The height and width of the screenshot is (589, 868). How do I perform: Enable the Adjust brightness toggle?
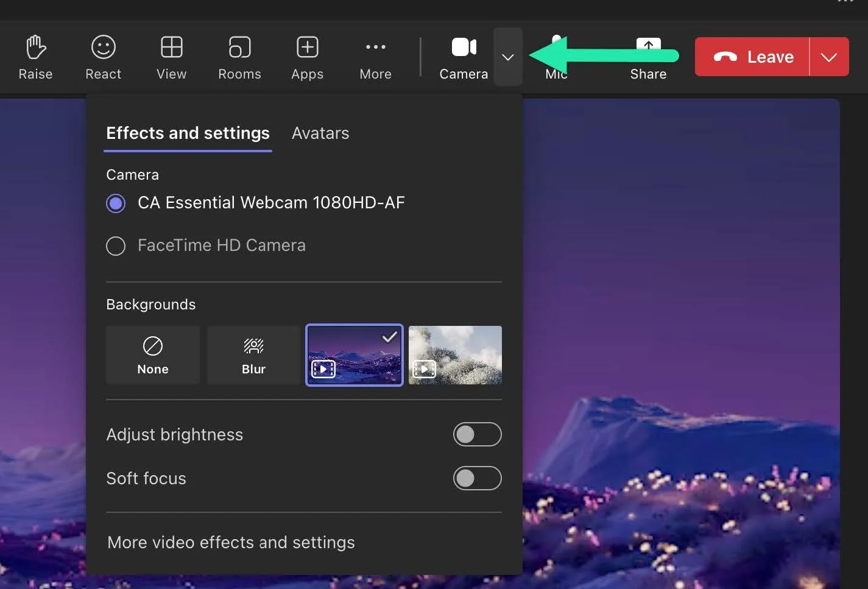(478, 434)
